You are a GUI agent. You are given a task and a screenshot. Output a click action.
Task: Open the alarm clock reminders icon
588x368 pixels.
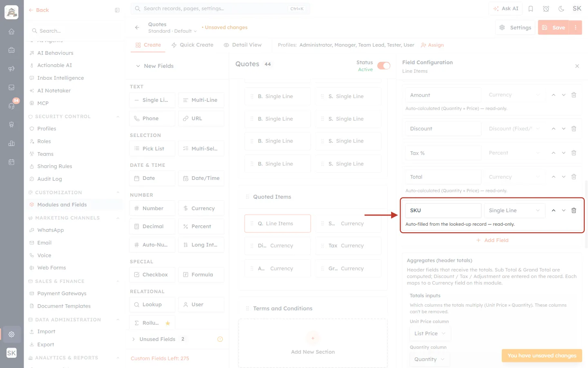546,9
